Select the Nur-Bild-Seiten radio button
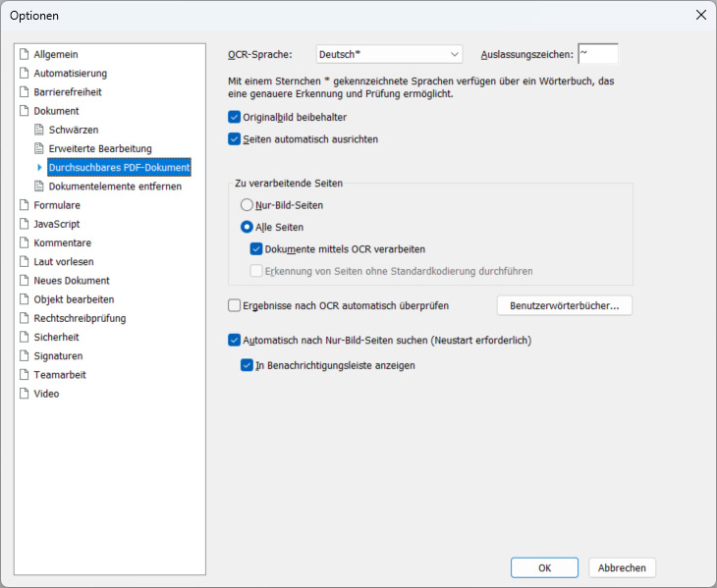This screenshot has height=588, width=717. tap(248, 205)
